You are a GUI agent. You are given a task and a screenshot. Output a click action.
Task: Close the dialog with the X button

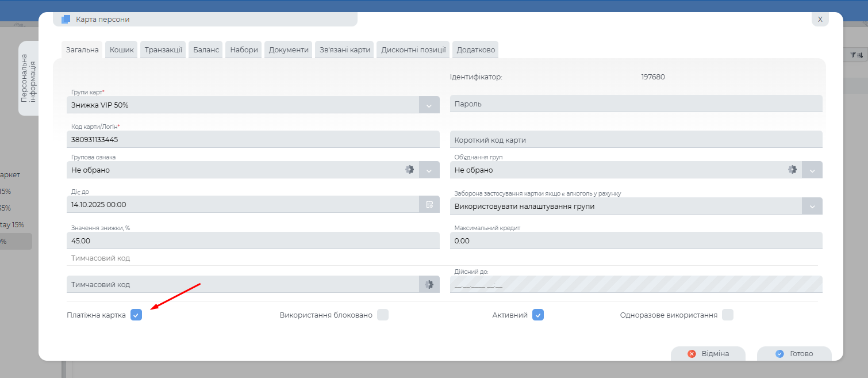(820, 19)
